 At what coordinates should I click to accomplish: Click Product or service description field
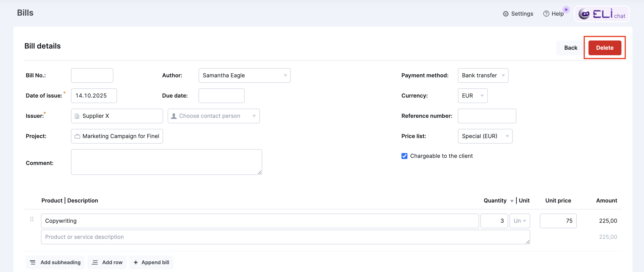[285, 237]
